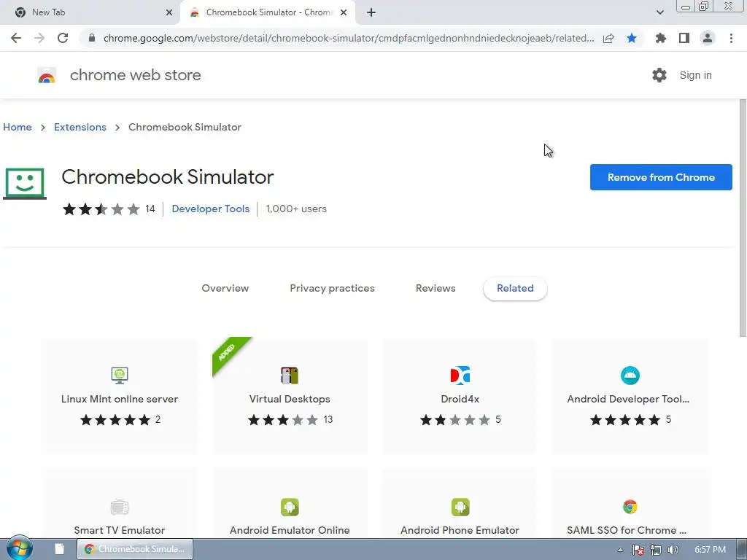
Task: Click the chrome web store header title
Action: (135, 75)
